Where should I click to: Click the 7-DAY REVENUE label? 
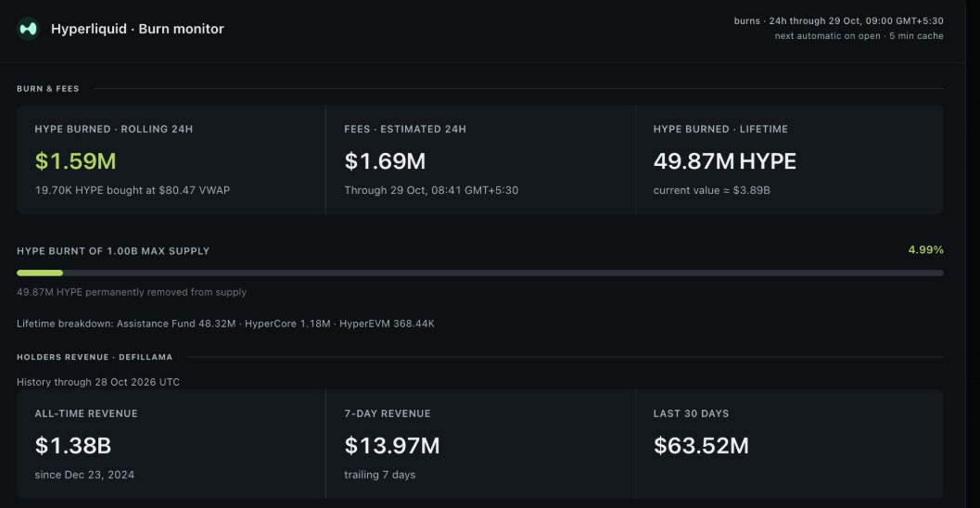(388, 413)
